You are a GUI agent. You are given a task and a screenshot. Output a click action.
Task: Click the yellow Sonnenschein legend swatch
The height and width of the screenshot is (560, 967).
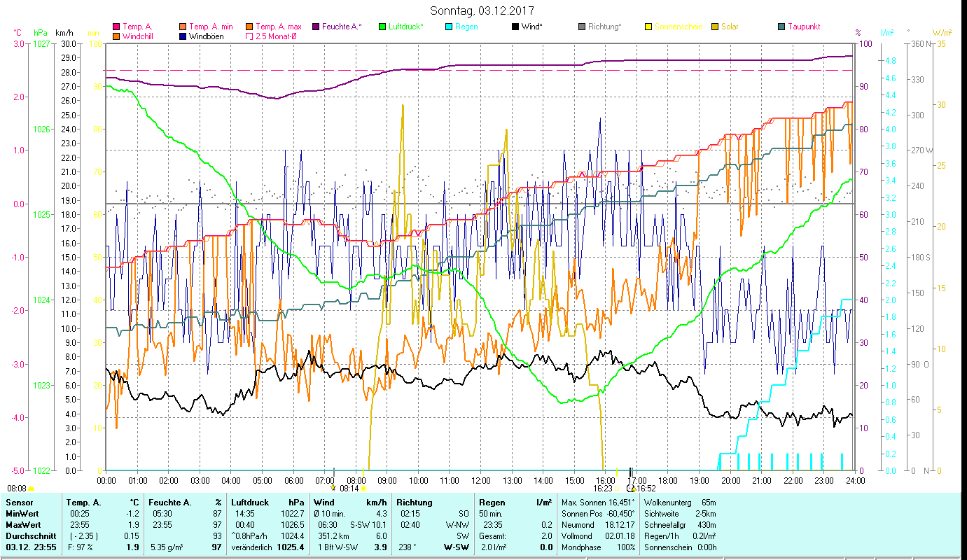pyautogui.click(x=648, y=27)
